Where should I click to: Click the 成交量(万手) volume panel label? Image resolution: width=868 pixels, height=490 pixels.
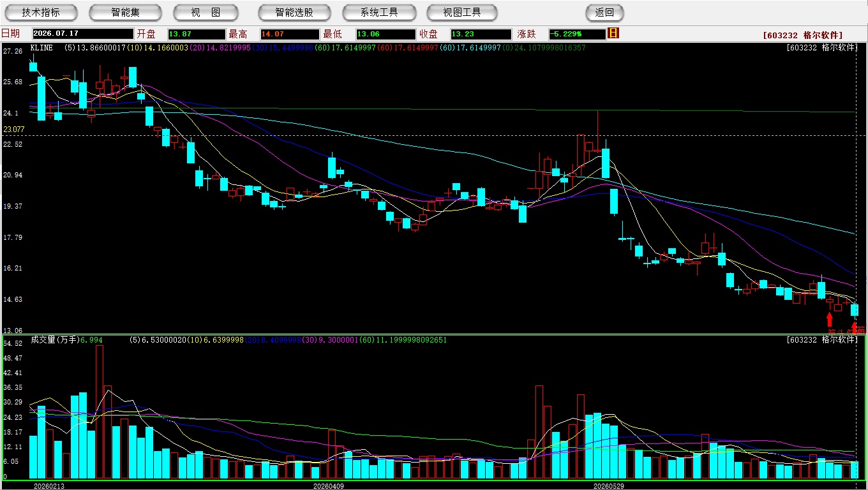(54, 340)
